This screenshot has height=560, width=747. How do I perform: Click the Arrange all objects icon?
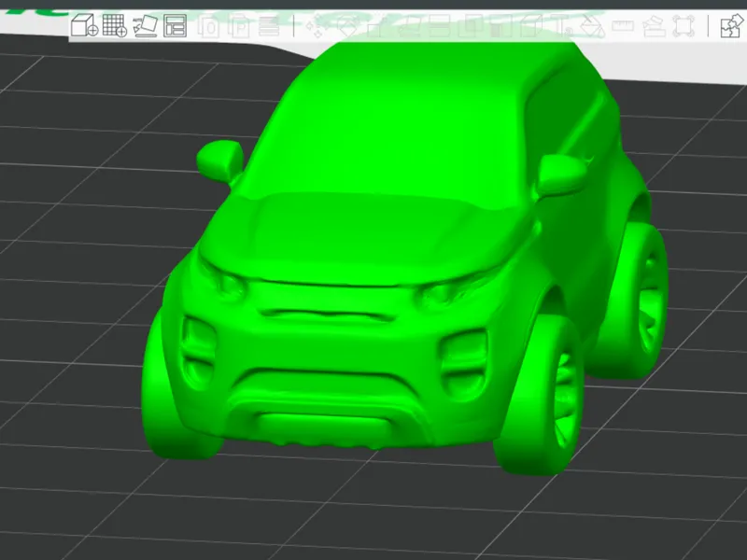coord(175,26)
